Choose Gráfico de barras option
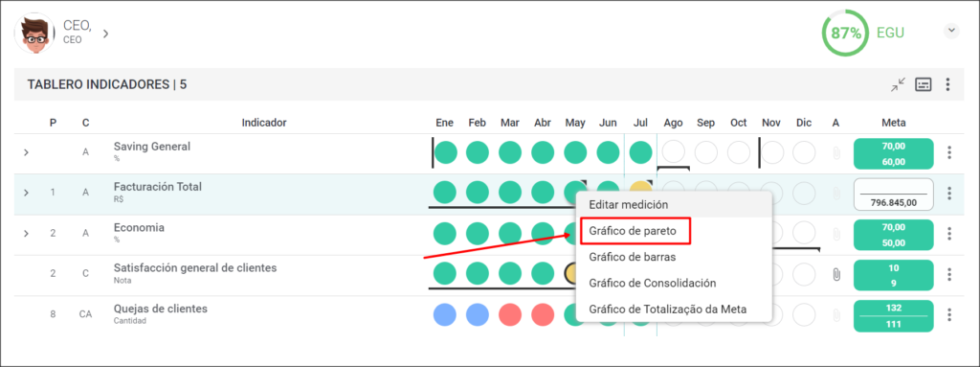This screenshot has width=980, height=367. point(674,257)
